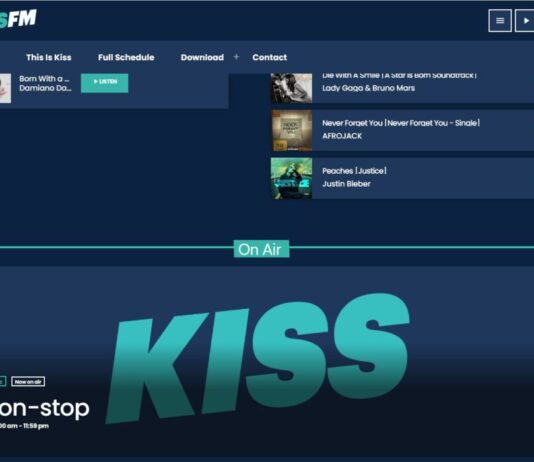Click the Now on air badge
This screenshot has width=534, height=462.
pos(28,382)
